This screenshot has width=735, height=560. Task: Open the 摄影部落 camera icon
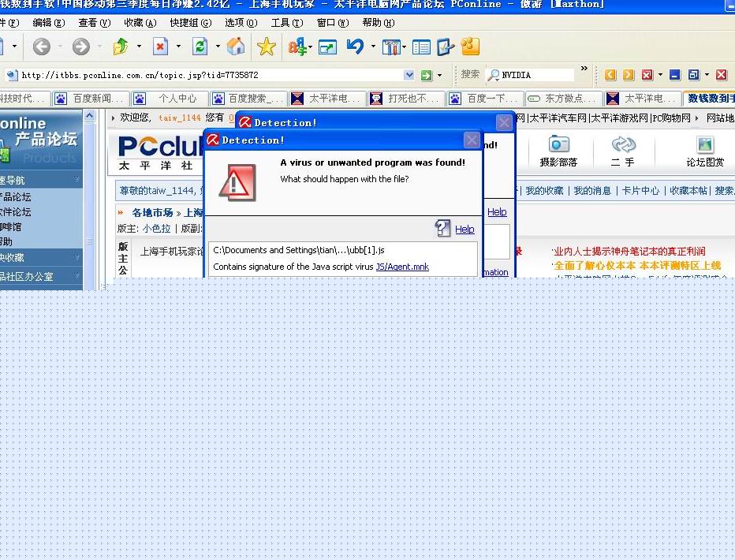click(559, 144)
